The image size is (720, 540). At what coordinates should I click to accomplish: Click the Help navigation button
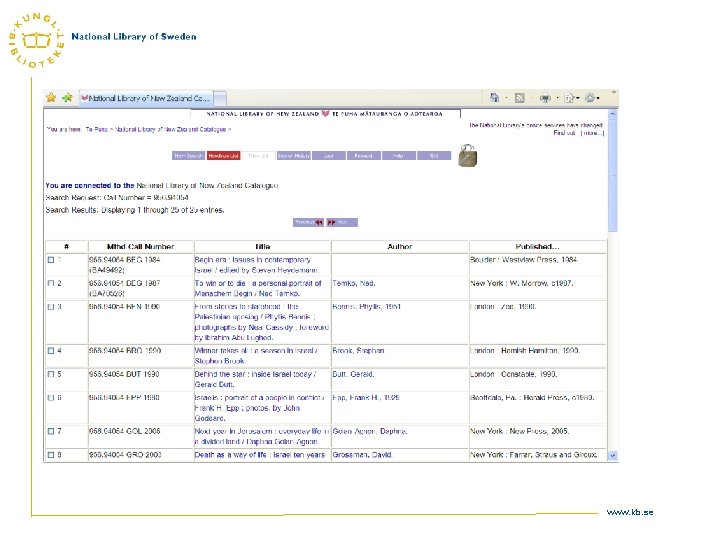click(x=399, y=156)
